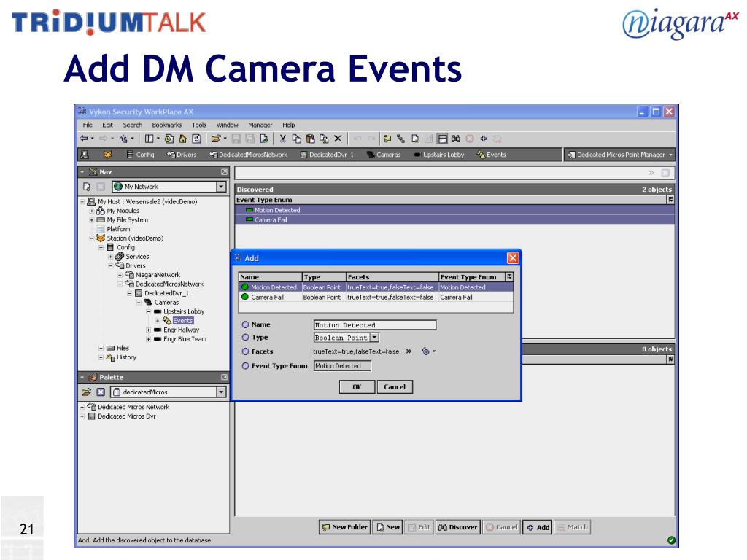
Task: Click the facets editor icon in Add dialog
Action: pos(425,351)
